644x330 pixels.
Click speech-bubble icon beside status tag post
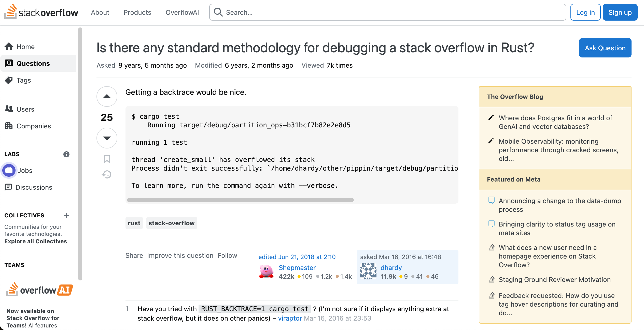point(492,224)
